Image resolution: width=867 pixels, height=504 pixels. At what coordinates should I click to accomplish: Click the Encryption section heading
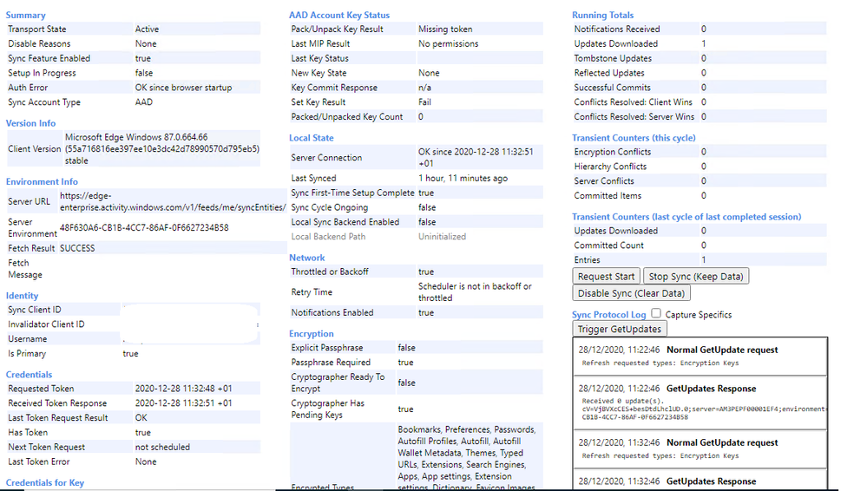click(x=312, y=333)
